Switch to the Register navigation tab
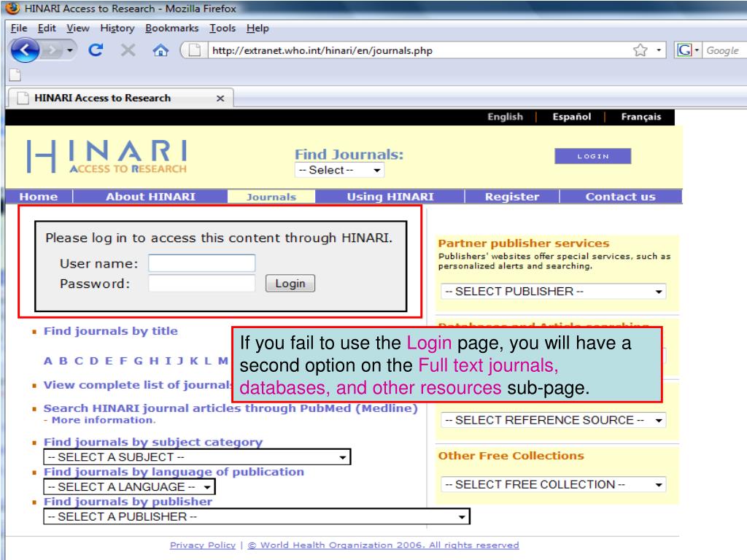The height and width of the screenshot is (560, 747). click(512, 196)
